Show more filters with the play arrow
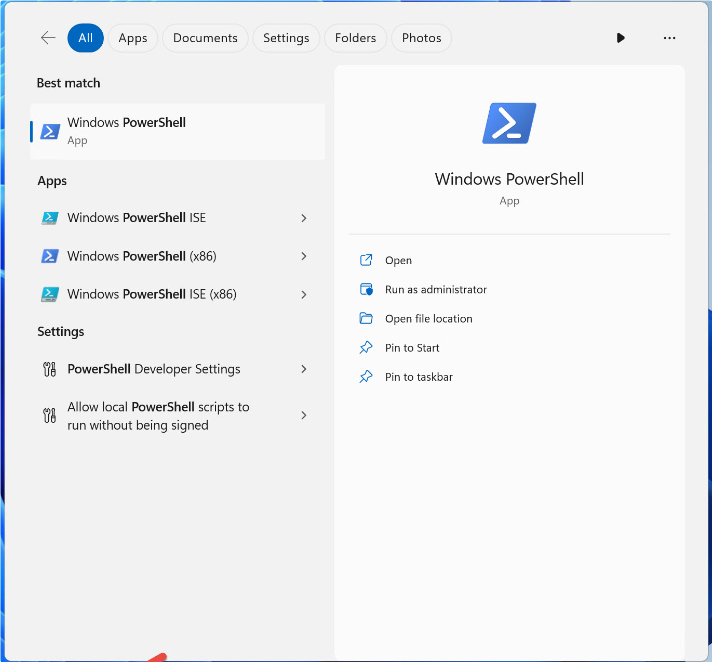 tap(620, 38)
